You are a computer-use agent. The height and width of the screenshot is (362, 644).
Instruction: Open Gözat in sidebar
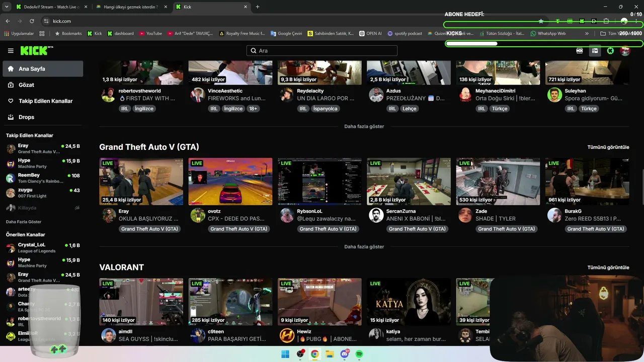(x=43, y=85)
